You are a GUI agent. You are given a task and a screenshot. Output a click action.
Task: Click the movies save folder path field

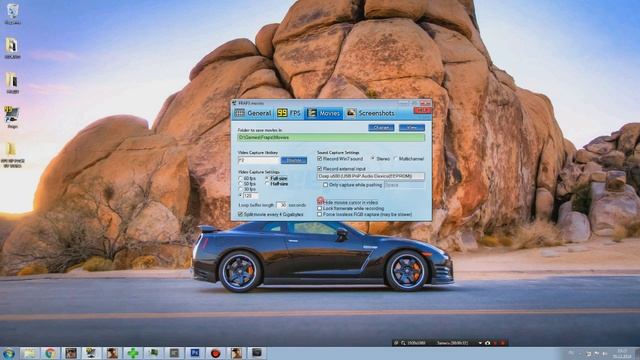point(331,138)
